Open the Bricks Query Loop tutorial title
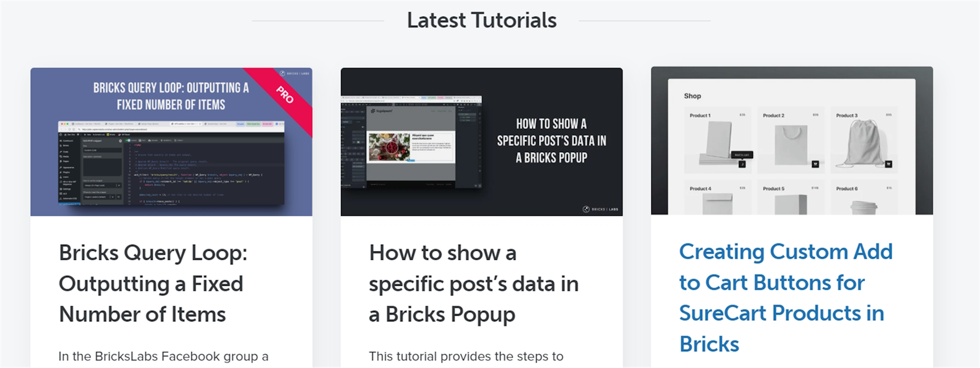The height and width of the screenshot is (368, 980). pos(153,283)
